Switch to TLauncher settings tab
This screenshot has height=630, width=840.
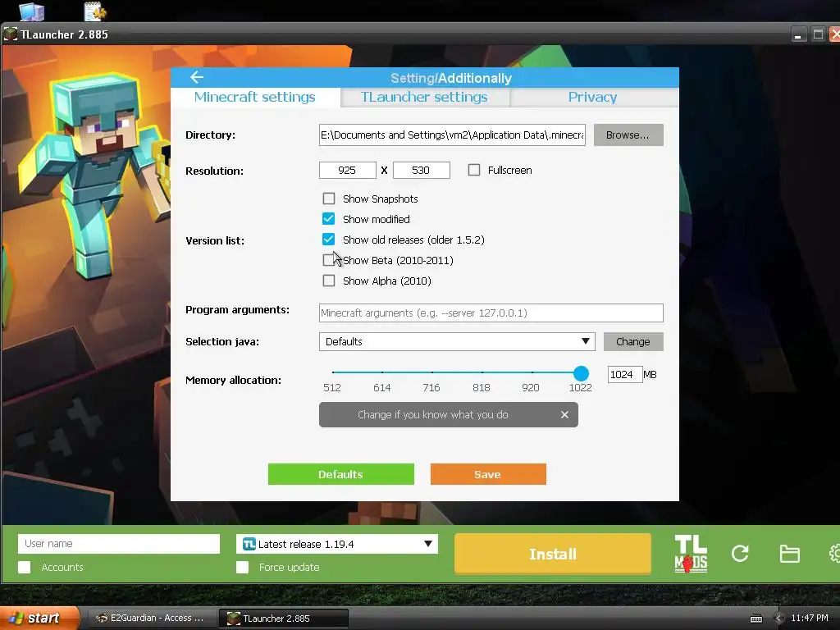coord(424,98)
